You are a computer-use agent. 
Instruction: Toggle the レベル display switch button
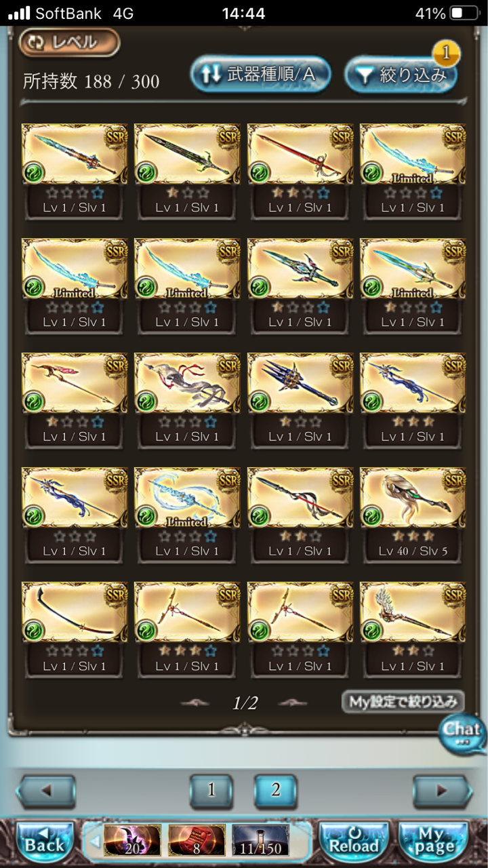coord(70,43)
